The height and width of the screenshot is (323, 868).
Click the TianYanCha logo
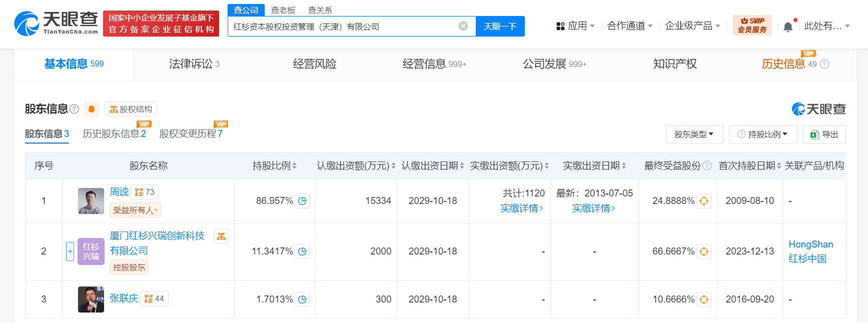point(56,23)
